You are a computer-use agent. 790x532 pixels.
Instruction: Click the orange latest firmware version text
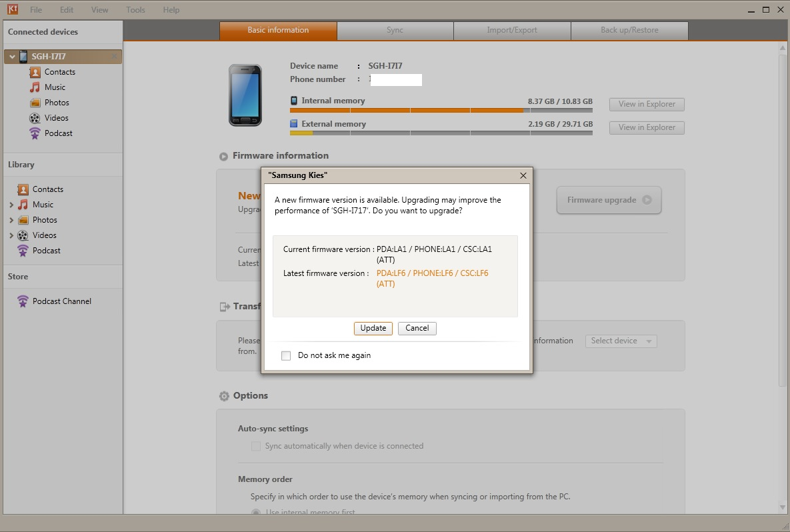click(432, 279)
